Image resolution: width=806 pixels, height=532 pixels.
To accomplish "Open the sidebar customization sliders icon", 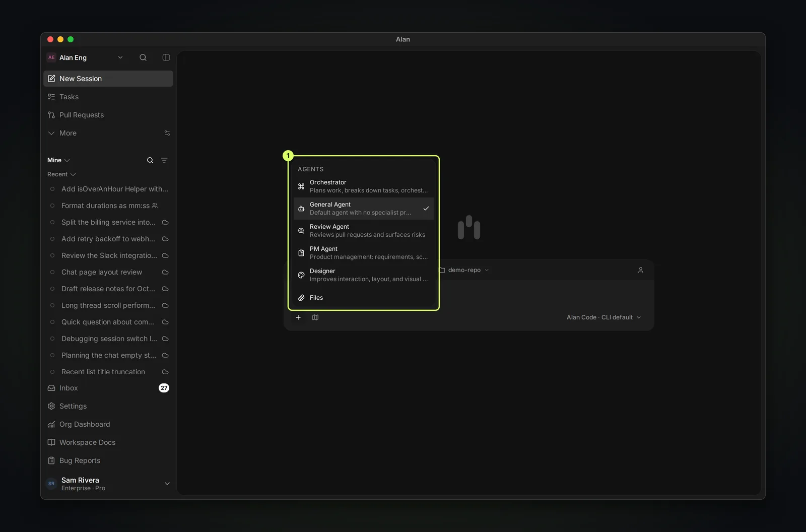I will point(167,133).
